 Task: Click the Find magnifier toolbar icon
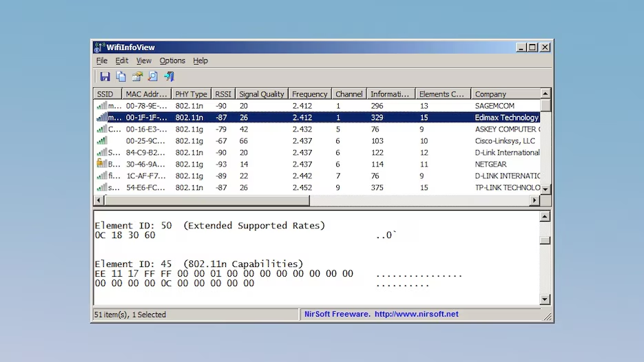153,76
